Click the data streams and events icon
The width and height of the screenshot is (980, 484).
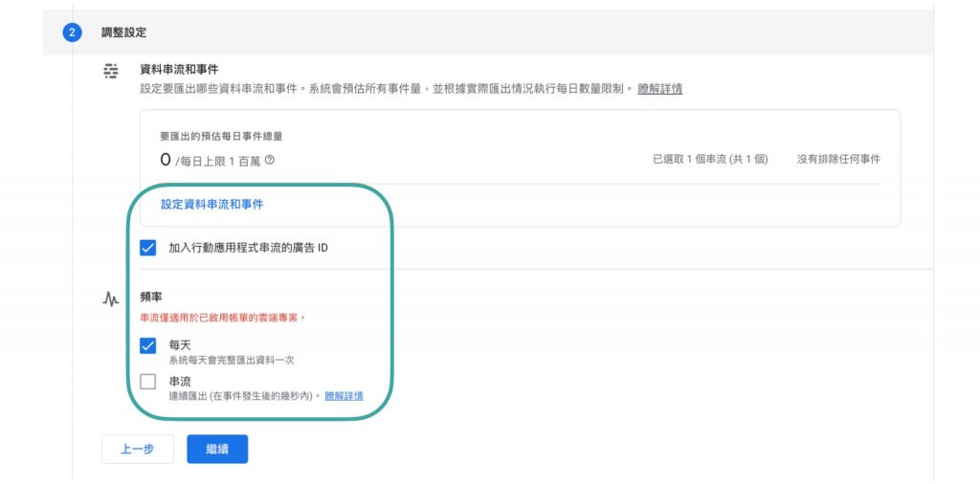111,71
